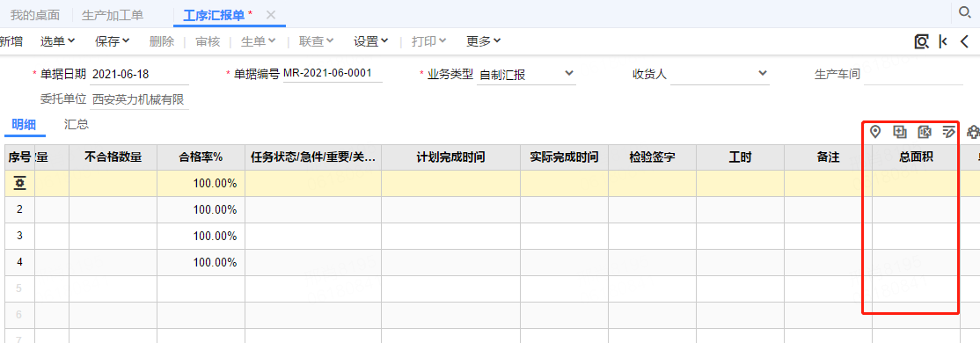Click the disabled 删除 button
This screenshot has width=980, height=343.
(162, 42)
